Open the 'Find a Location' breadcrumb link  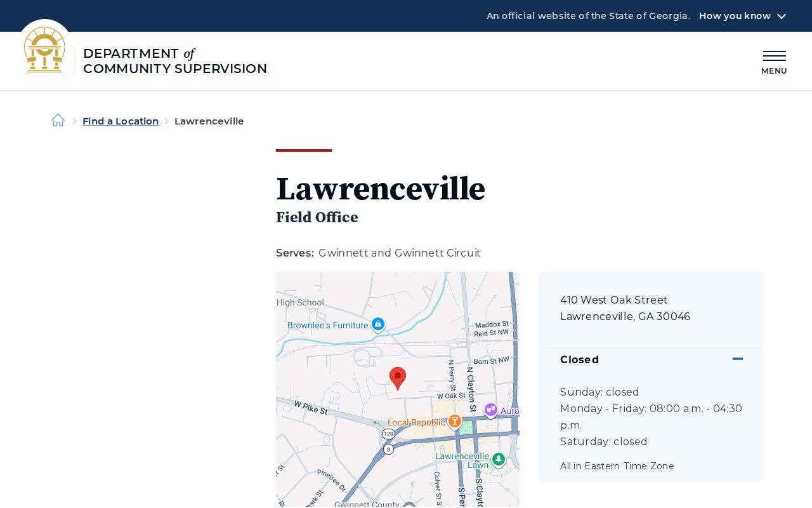click(x=121, y=121)
